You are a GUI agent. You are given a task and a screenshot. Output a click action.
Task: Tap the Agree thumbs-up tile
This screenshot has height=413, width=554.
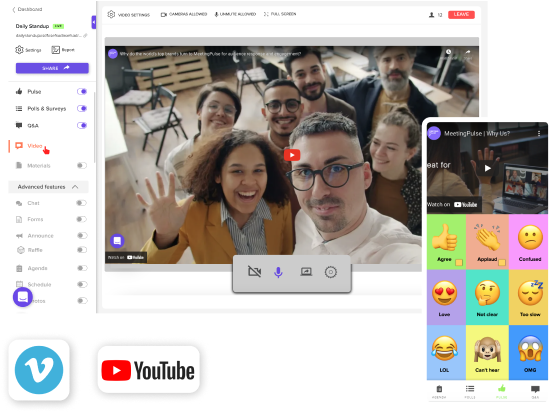point(446,242)
